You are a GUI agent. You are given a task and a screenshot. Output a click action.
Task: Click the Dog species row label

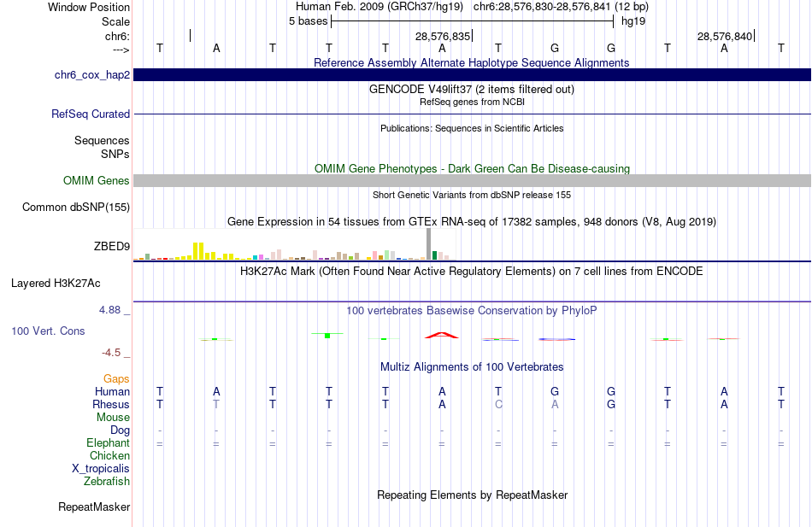tap(121, 430)
